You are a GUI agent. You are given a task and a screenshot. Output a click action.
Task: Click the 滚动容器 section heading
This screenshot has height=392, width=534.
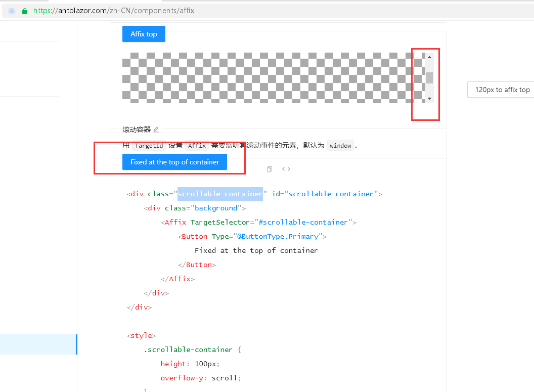pyautogui.click(x=138, y=129)
